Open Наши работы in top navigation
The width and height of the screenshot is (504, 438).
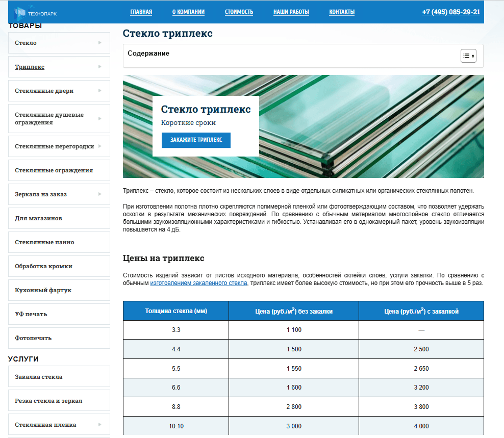(x=291, y=12)
